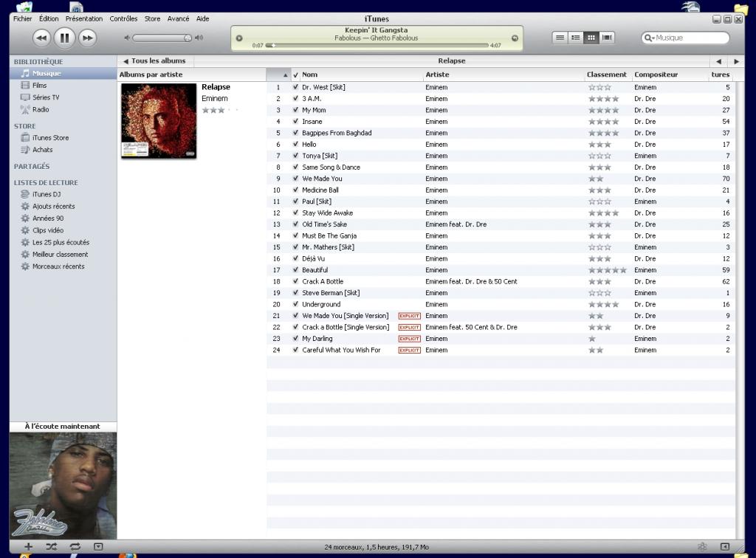This screenshot has height=558, width=756.
Task: Toggle repeat mode
Action: click(75, 546)
